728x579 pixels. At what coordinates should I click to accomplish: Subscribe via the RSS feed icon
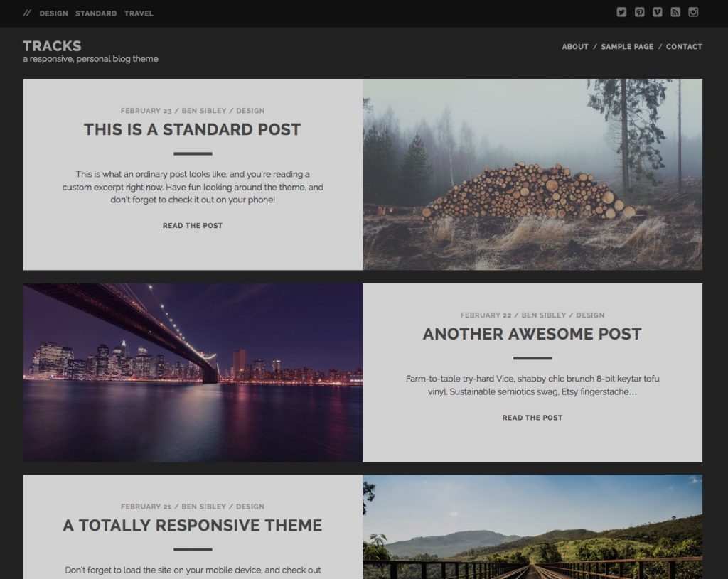[675, 12]
